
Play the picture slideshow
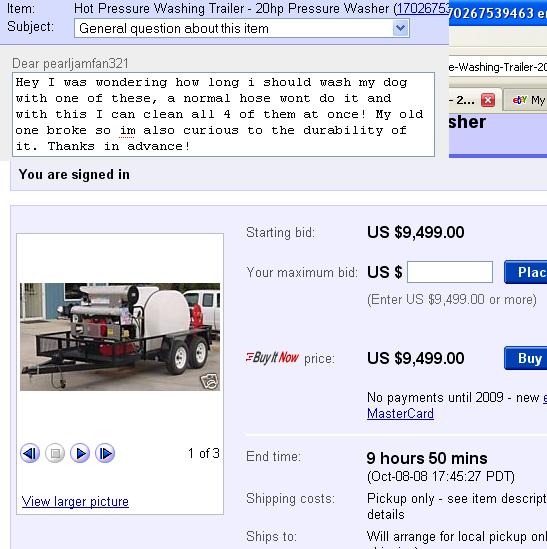(80, 453)
